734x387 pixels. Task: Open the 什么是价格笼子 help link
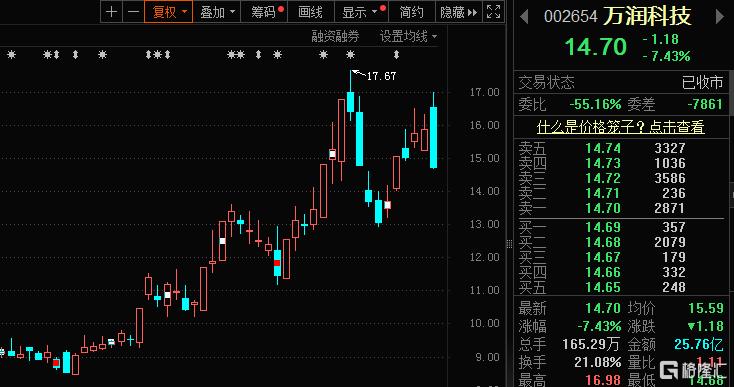[621, 127]
